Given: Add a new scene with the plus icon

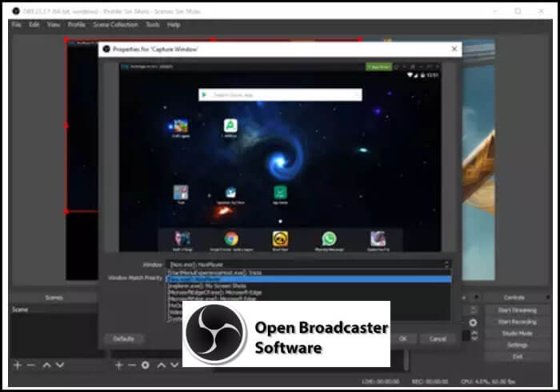Looking at the screenshot, I should point(17,365).
